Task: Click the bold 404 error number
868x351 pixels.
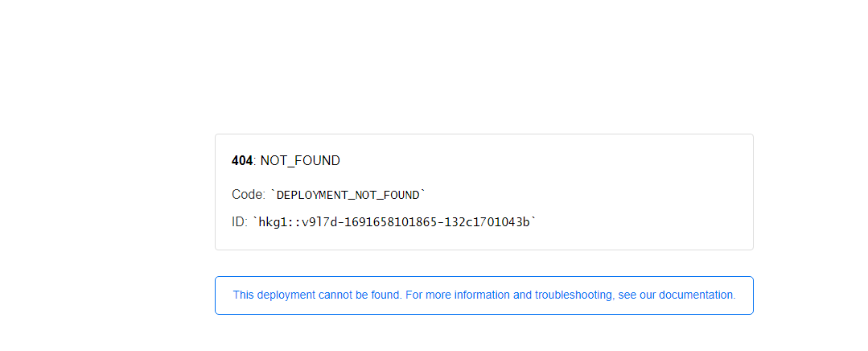Action: (x=242, y=161)
